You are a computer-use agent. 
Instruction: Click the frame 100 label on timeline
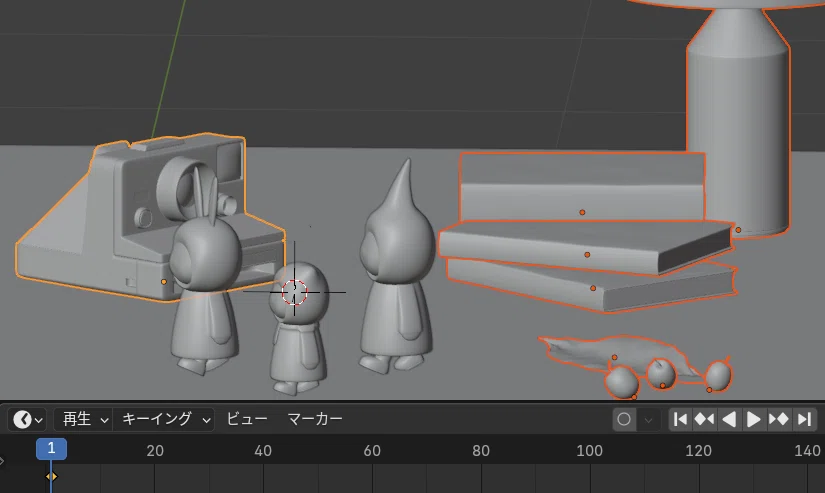pyautogui.click(x=589, y=451)
